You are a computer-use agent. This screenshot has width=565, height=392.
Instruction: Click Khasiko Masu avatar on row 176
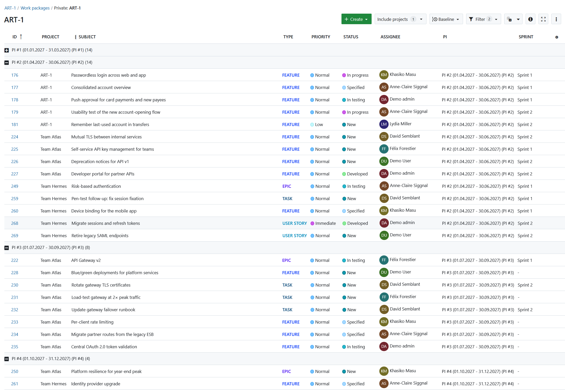pos(384,75)
